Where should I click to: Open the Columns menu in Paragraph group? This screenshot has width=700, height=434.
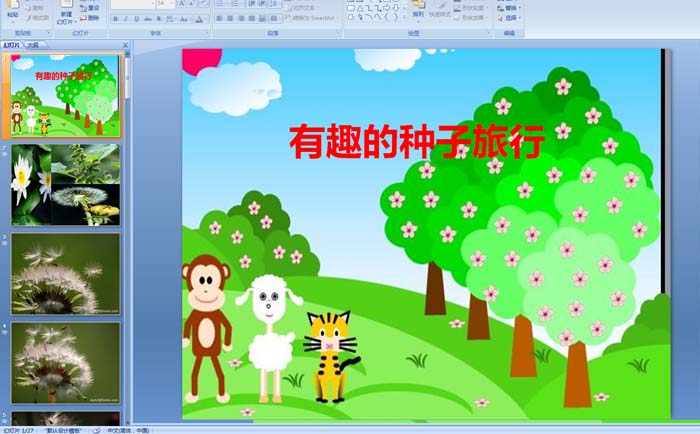pyautogui.click(x=275, y=18)
